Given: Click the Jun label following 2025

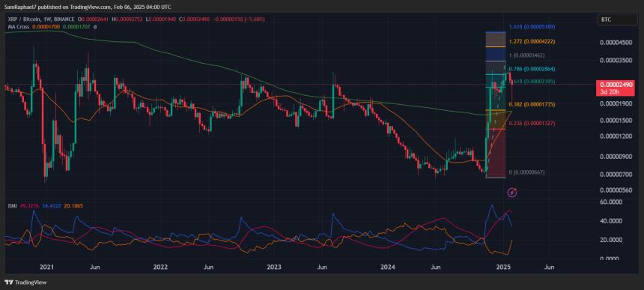Looking at the screenshot, I should 548,267.
